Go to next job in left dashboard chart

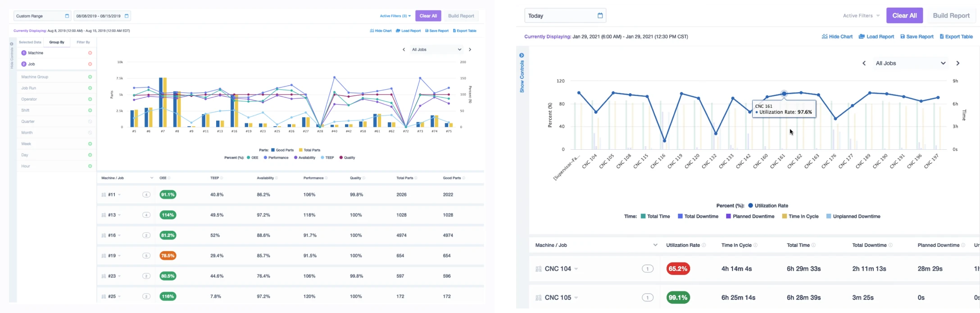pyautogui.click(x=470, y=50)
